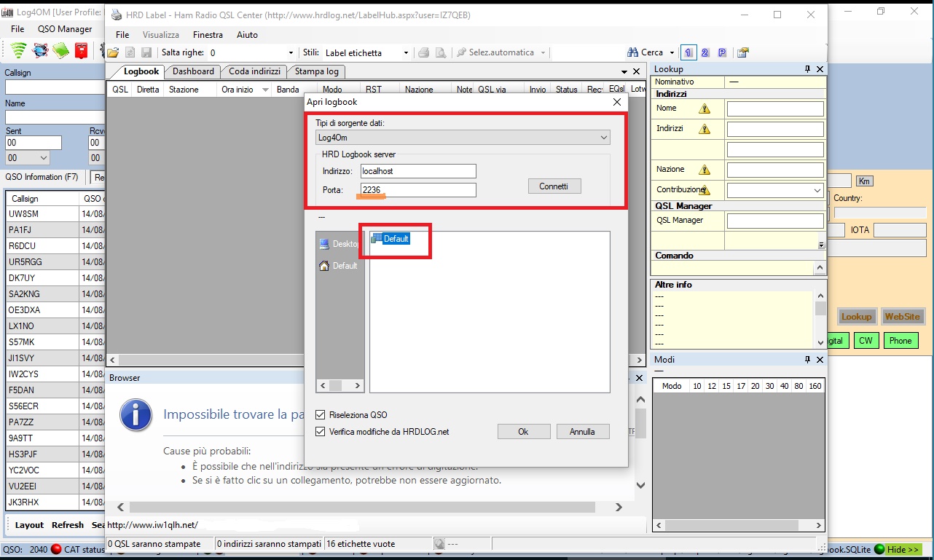Switch to the Stampa log tab

coord(316,71)
